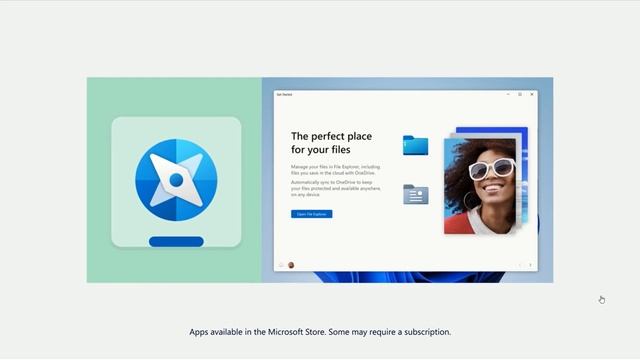Click the "Apps available in the Microsoft Store" caption
Screen dimensions: 640x360
pyautogui.click(x=320, y=332)
